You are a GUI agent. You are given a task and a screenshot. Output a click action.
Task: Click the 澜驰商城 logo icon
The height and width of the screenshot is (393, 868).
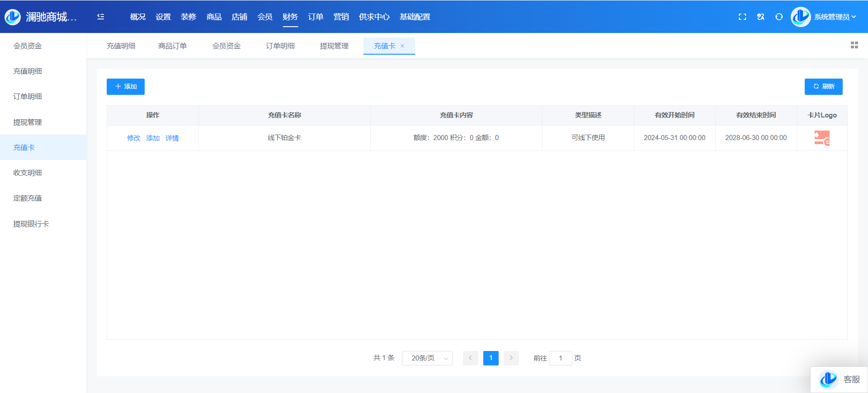(x=13, y=17)
